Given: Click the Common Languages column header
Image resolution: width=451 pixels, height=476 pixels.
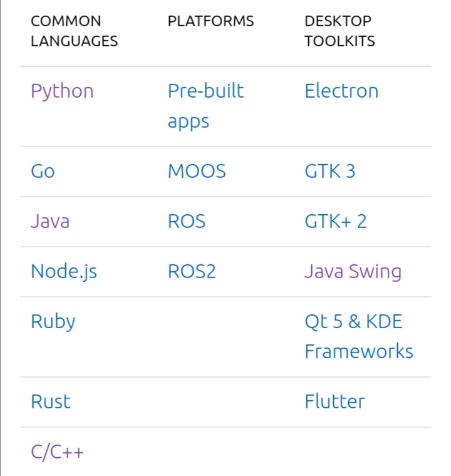Looking at the screenshot, I should [x=74, y=31].
